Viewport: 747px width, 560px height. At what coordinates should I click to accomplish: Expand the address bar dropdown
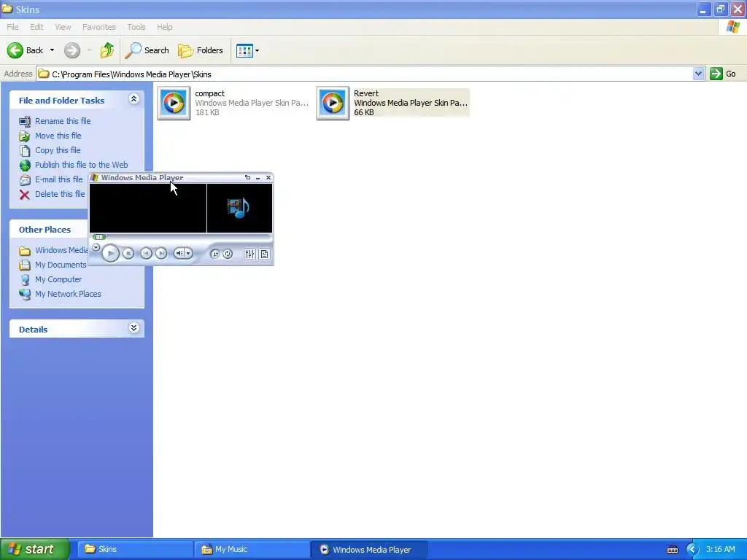point(698,74)
